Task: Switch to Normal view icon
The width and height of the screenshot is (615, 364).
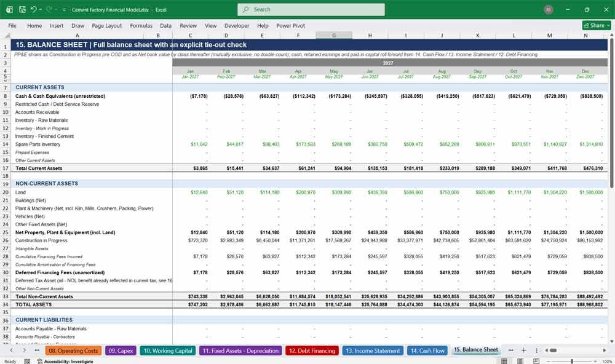Action: click(x=504, y=362)
